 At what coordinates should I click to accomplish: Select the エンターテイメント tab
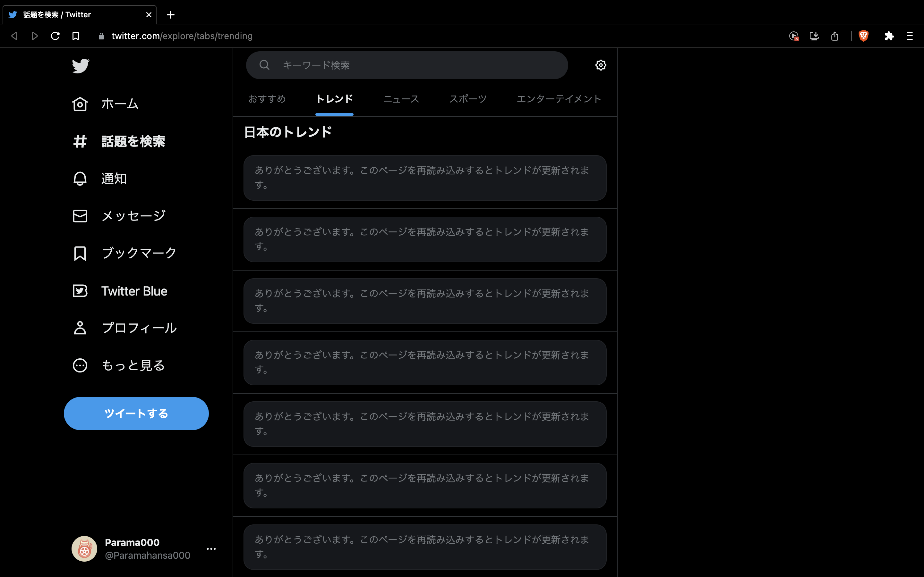pos(558,99)
